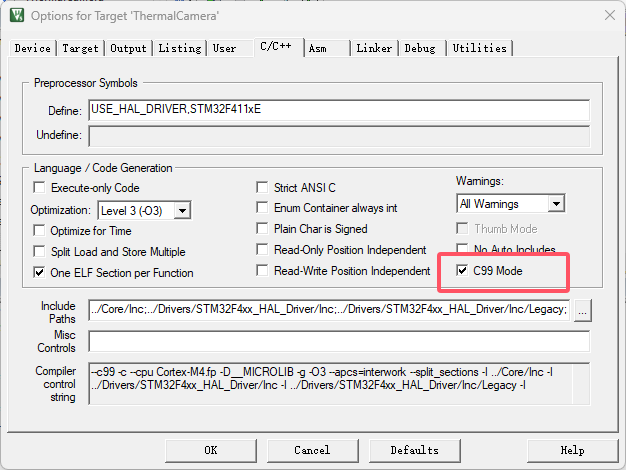
Task: Go to the Debug tab
Action: (x=420, y=48)
